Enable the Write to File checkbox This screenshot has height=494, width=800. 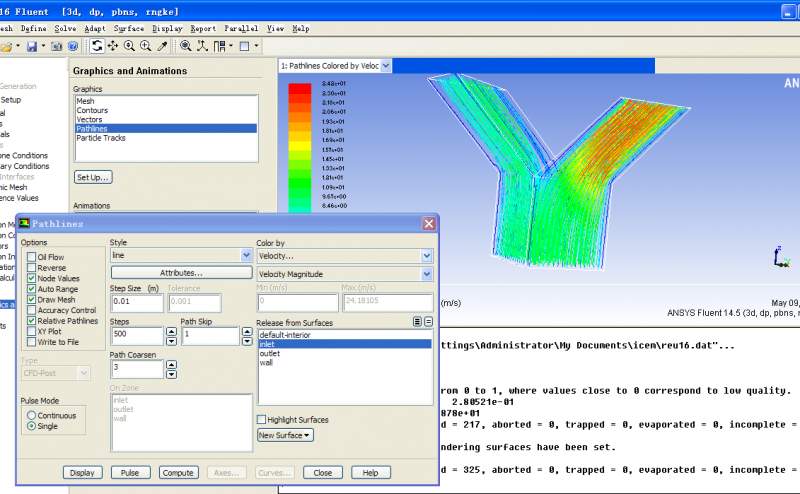pyautogui.click(x=32, y=342)
